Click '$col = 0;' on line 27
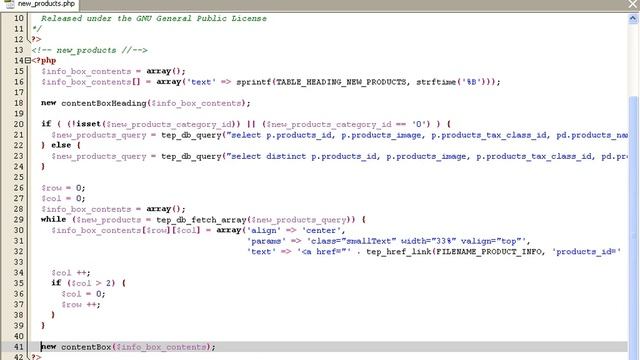The width and height of the screenshot is (640, 360). click(x=63, y=199)
